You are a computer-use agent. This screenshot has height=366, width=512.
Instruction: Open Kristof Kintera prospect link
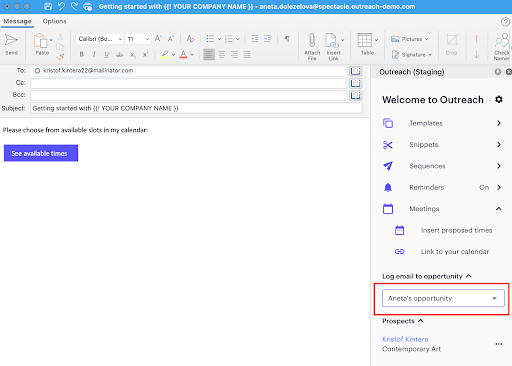[x=405, y=339]
